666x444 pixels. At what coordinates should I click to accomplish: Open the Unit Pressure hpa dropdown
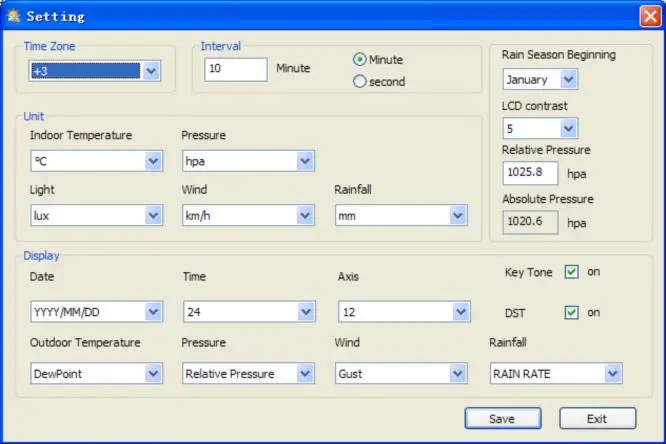[248, 161]
